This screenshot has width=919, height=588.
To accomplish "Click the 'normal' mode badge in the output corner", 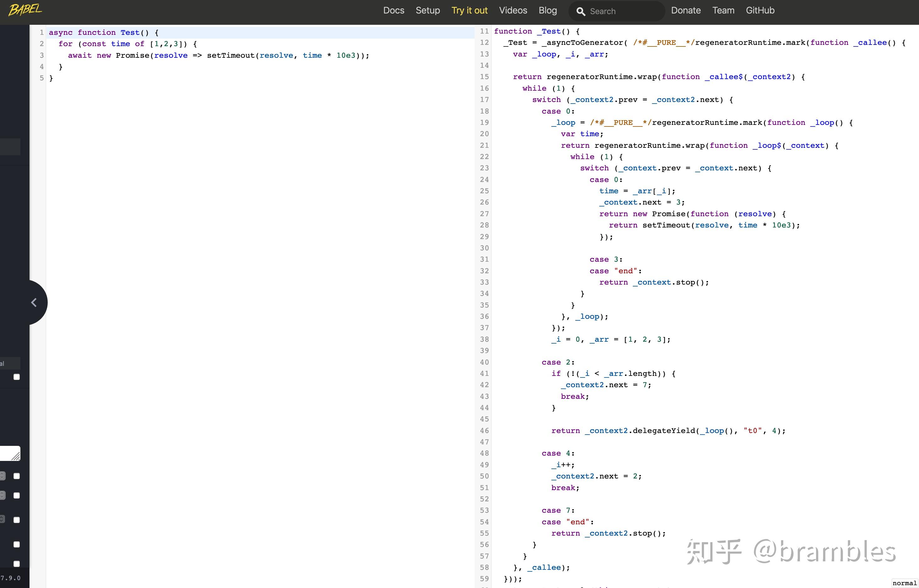I will point(904,583).
